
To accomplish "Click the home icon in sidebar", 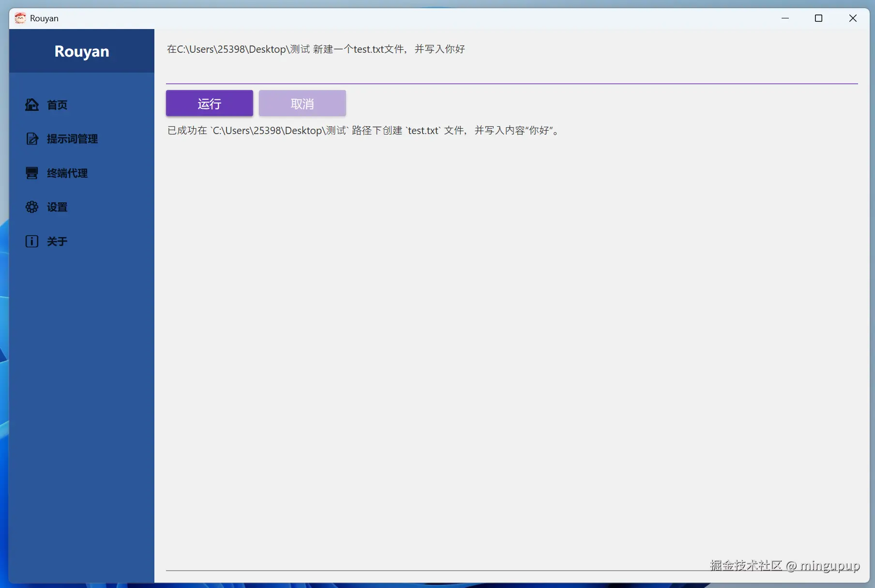I will (x=32, y=105).
